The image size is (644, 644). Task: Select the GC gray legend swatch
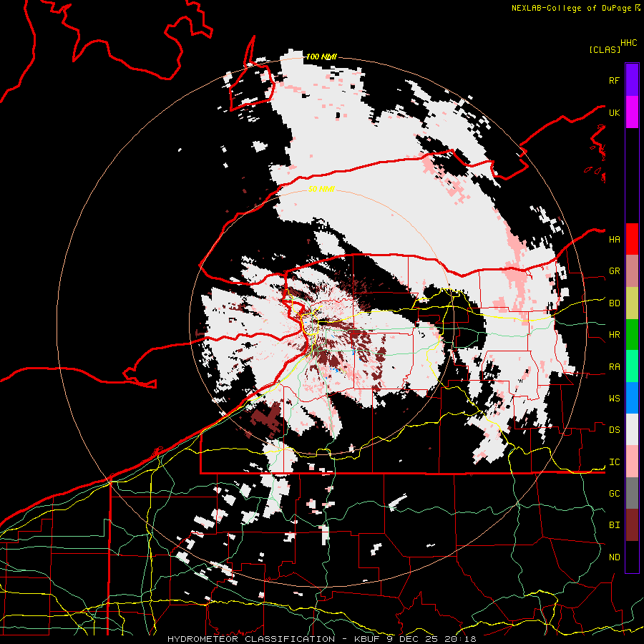point(632,493)
